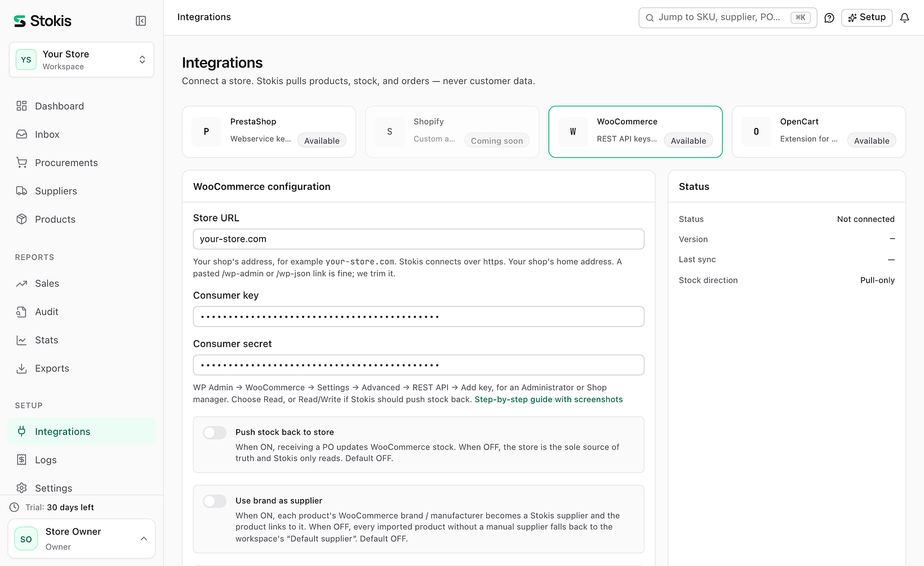The image size is (924, 566).
Task: Click the Pull-only stock direction value
Action: tap(877, 280)
